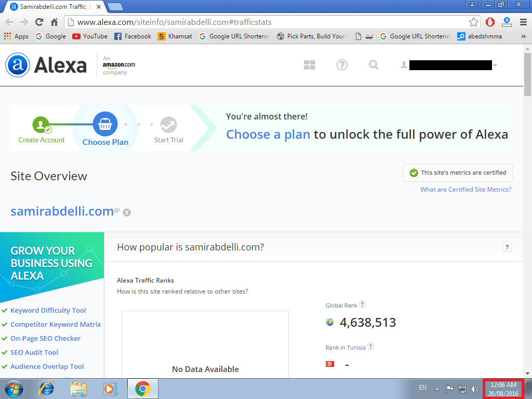Click the Chrome profile person button
Screen dimensions: 532x399
[472, 4]
